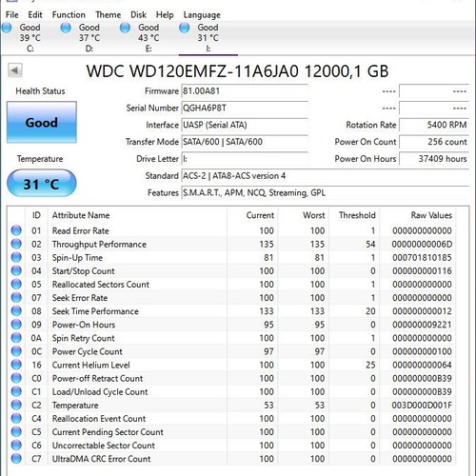The height and width of the screenshot is (476, 476).
Task: Open the Edit menu
Action: [x=35, y=15]
